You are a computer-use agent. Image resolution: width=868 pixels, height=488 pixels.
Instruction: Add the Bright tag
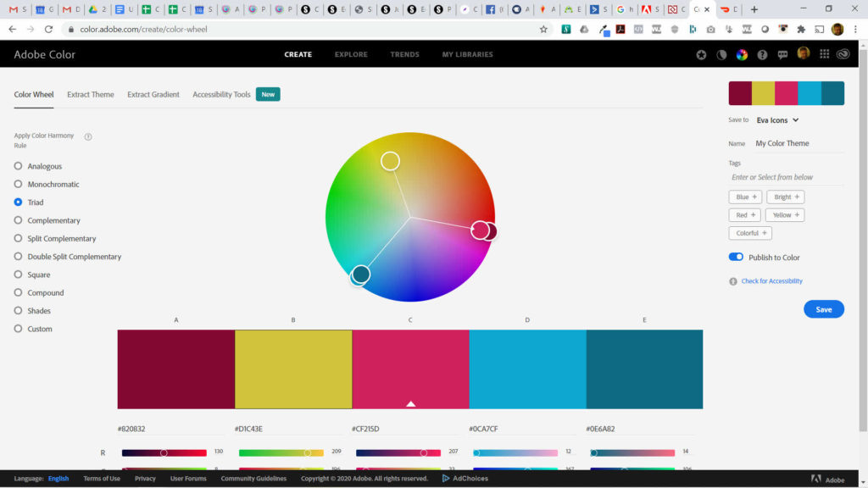point(786,197)
